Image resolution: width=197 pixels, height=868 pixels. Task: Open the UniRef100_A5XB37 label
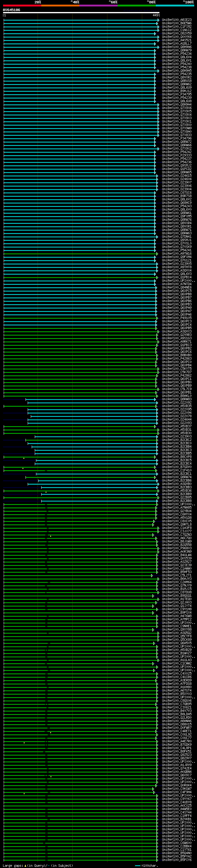click(x=177, y=426)
